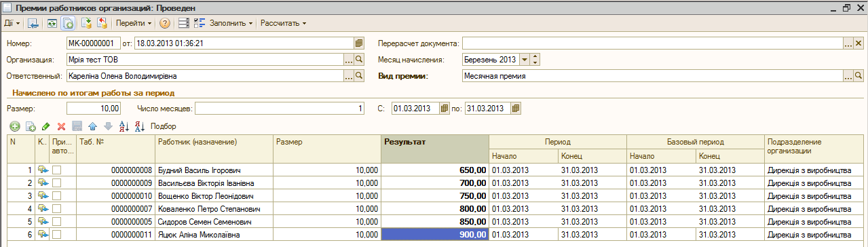The height and width of the screenshot is (247, 868).
Task: Select tab number 0000000007
Action: pyautogui.click(x=115, y=209)
